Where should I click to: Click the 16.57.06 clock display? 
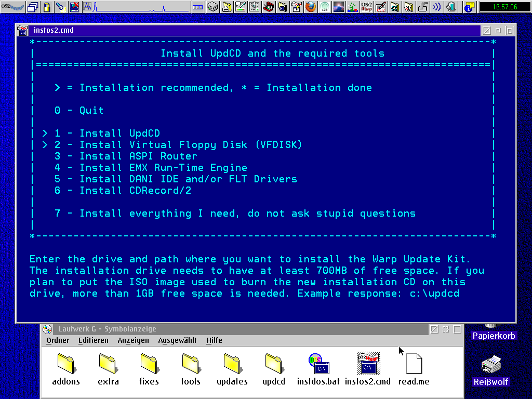(x=505, y=7)
